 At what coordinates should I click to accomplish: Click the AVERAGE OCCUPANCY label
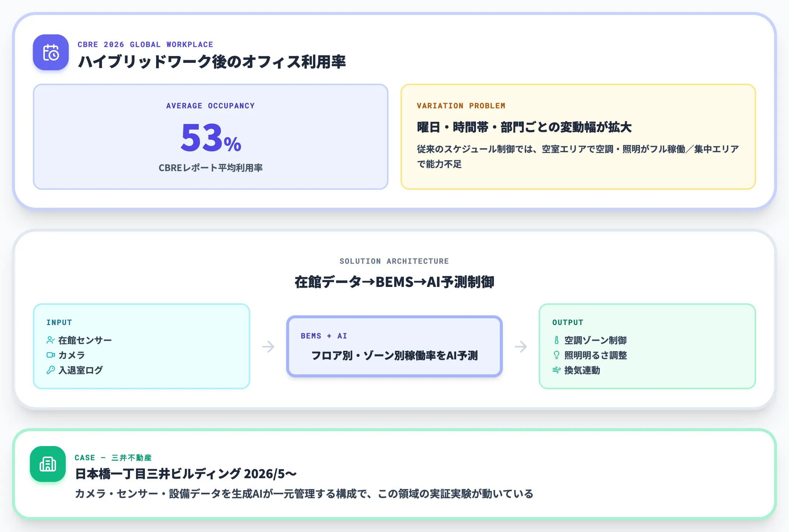pos(210,106)
